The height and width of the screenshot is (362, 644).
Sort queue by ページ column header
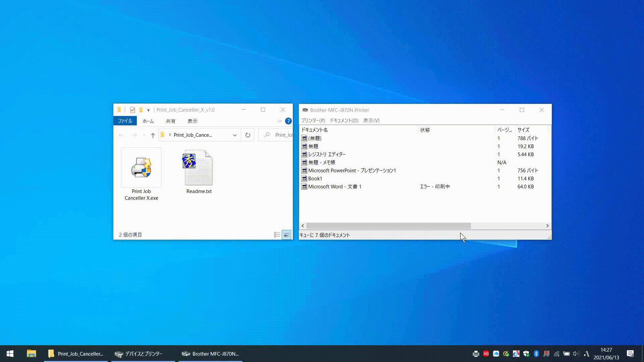coord(505,130)
